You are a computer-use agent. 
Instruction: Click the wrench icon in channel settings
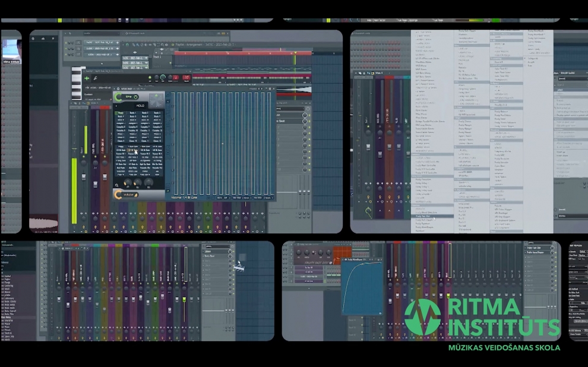pyautogui.click(x=96, y=78)
